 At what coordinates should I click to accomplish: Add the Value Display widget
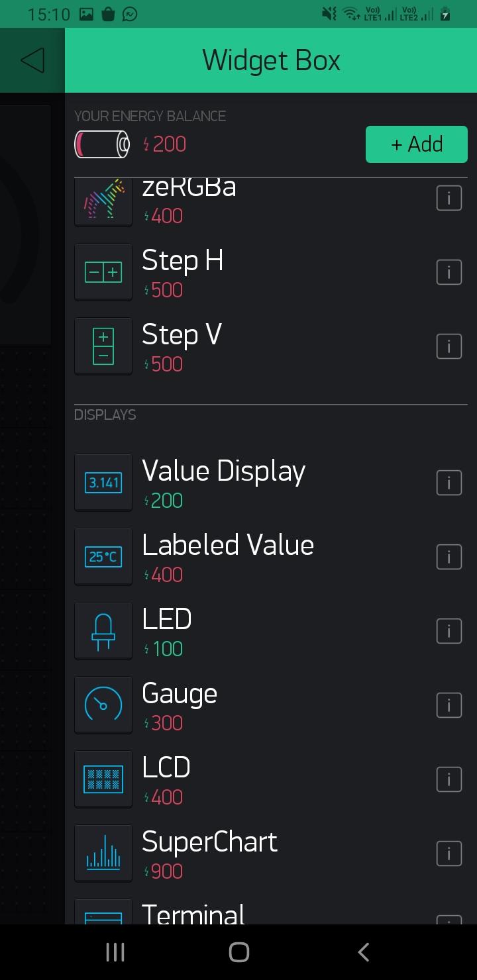271,483
